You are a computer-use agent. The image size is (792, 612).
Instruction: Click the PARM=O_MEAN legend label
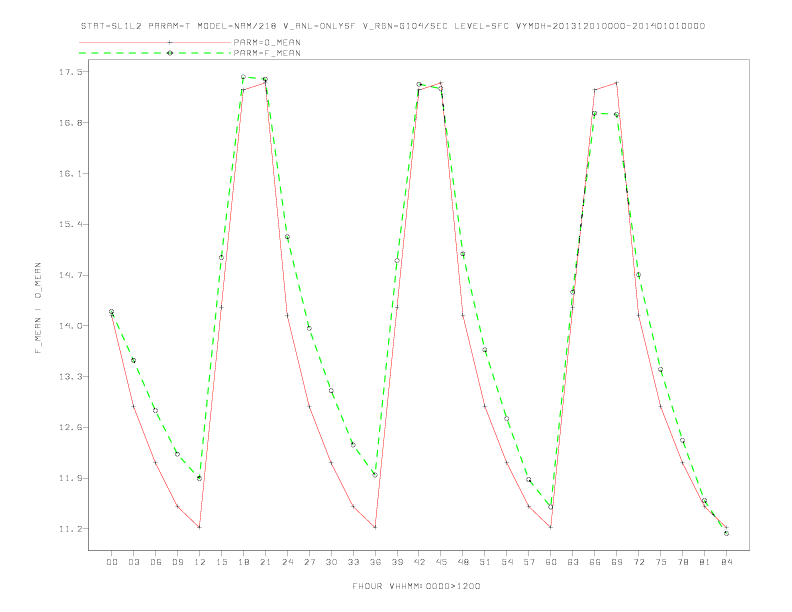(267, 42)
